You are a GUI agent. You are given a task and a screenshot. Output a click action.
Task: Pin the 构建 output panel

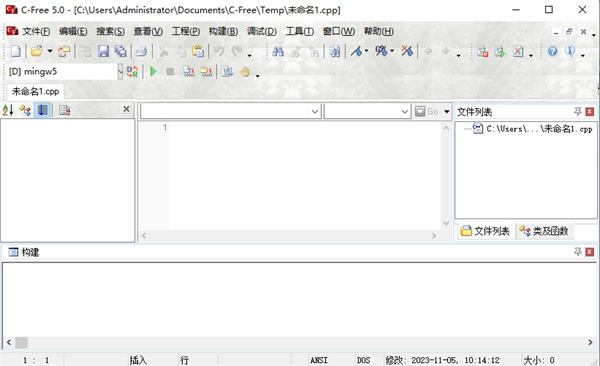[577, 252]
